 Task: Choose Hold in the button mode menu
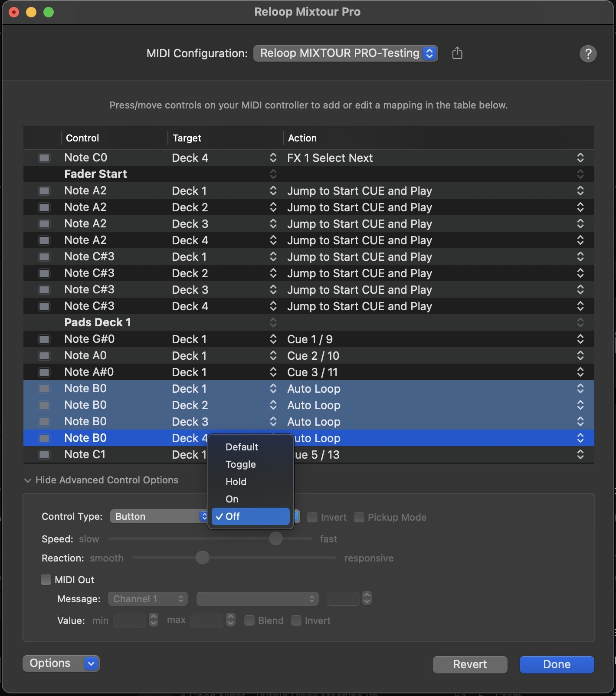(x=236, y=482)
